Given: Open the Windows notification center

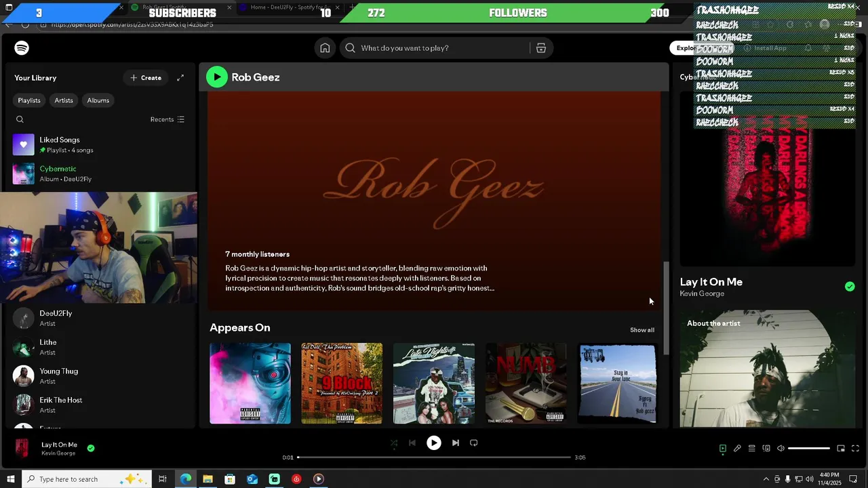Looking at the screenshot, I should pos(853,479).
